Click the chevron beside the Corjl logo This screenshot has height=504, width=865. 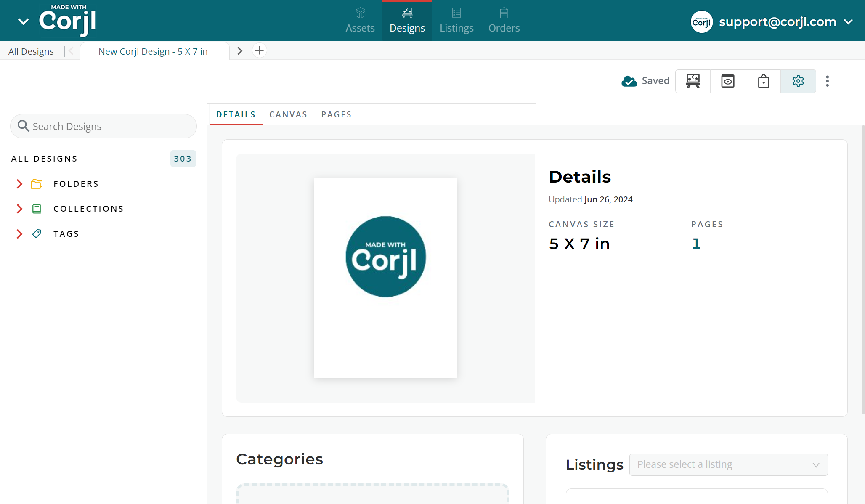click(24, 21)
